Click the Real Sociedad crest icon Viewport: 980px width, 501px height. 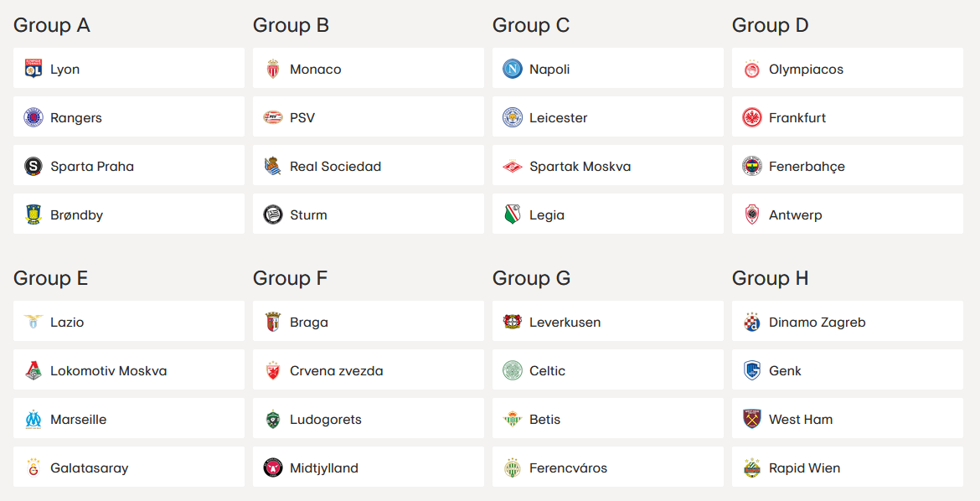[273, 166]
